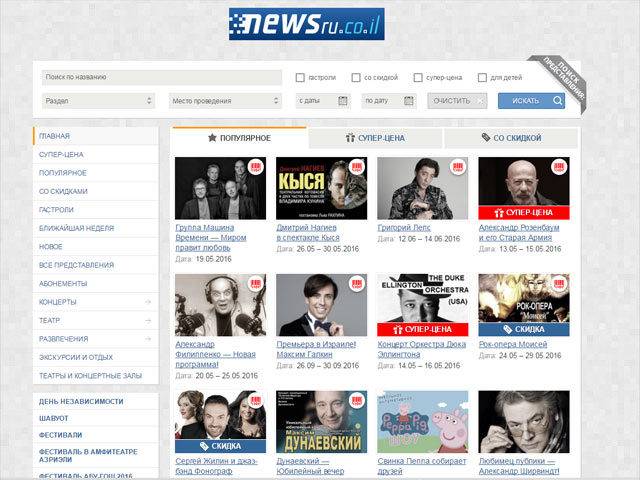Enable the 'гастроли' checkbox

(300, 78)
